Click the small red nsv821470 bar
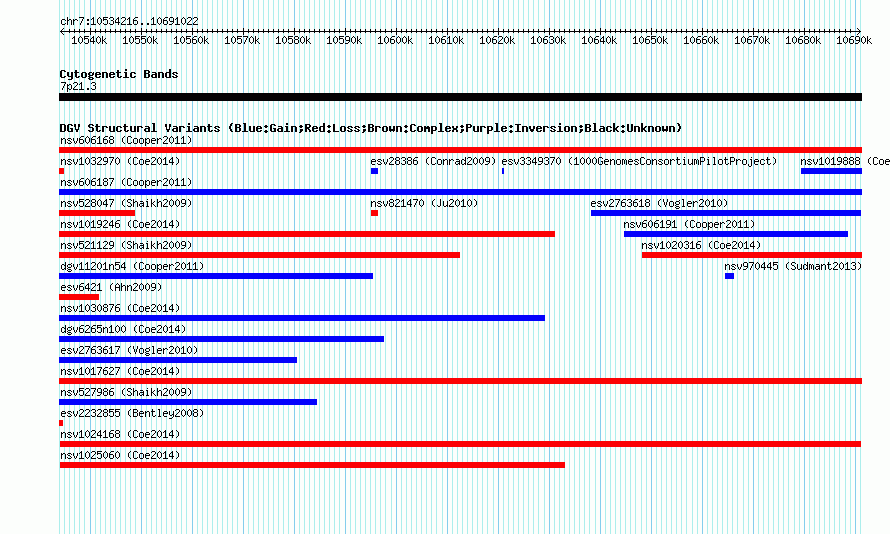The image size is (890, 534). tap(374, 213)
